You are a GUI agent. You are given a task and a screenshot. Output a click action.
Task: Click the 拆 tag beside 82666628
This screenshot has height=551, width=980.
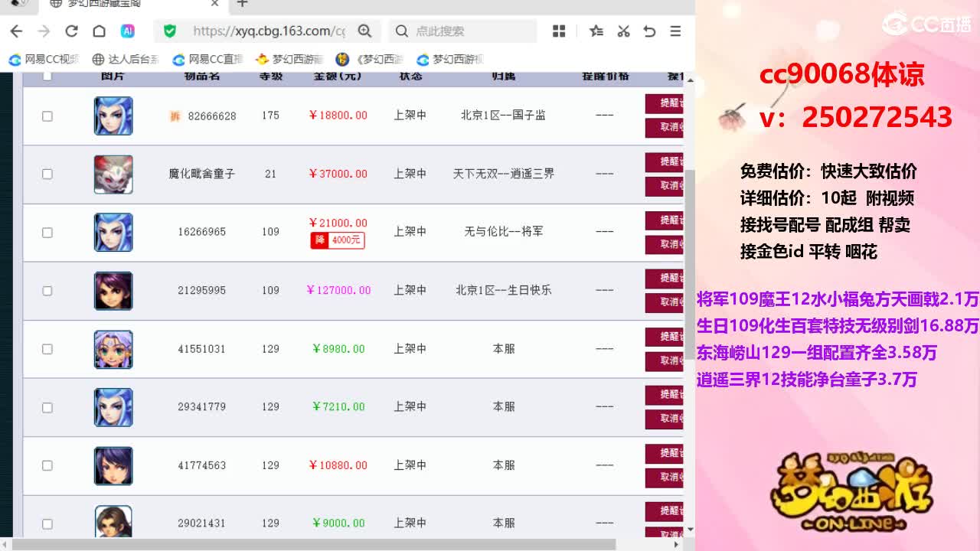click(175, 116)
